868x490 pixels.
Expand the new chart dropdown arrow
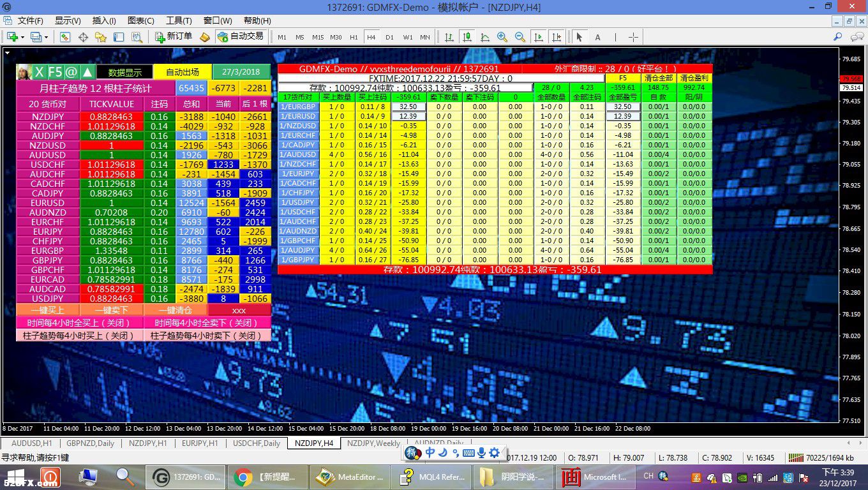click(x=22, y=37)
